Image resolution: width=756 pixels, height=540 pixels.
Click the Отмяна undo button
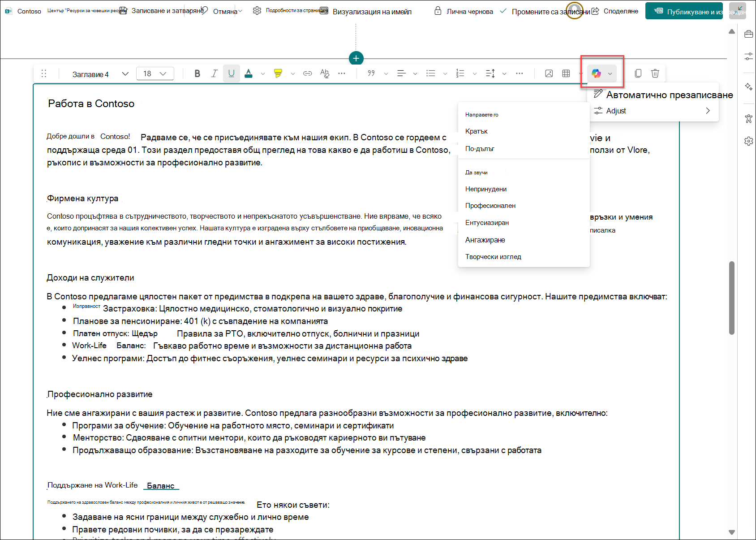coord(219,11)
